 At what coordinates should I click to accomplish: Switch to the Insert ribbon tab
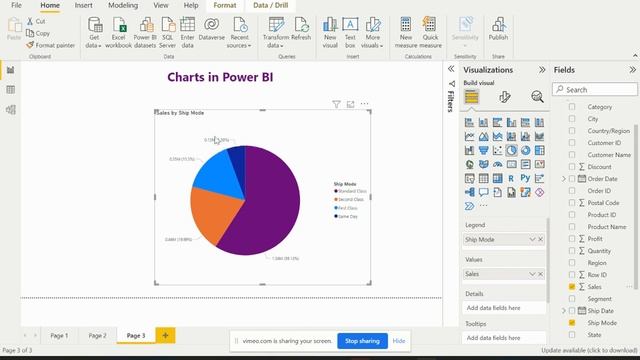[83, 5]
